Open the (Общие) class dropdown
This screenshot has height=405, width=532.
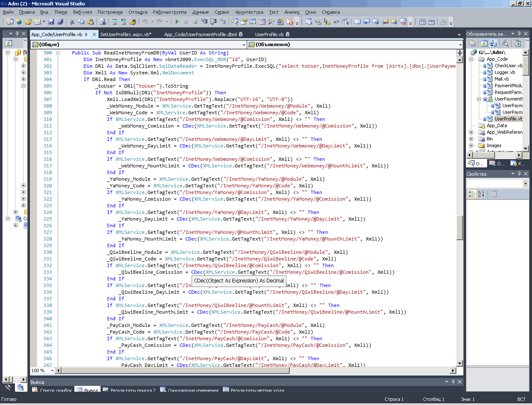[244, 44]
